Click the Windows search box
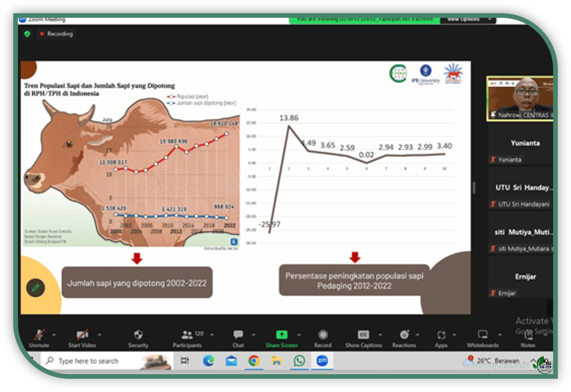This screenshot has width=571, height=392. 88,361
